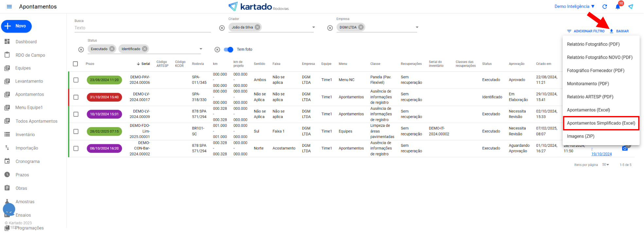Remove the João da Silva creator chip
The height and width of the screenshot is (234, 644).
point(258,27)
